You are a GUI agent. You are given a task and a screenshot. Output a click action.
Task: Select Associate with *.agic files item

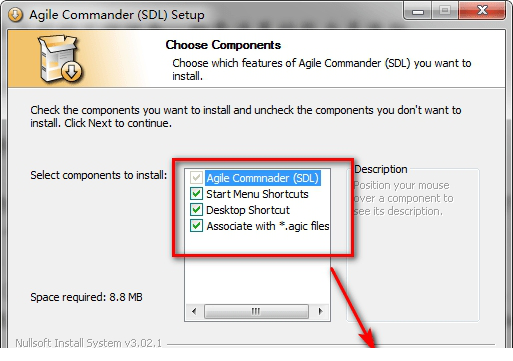[268, 226]
